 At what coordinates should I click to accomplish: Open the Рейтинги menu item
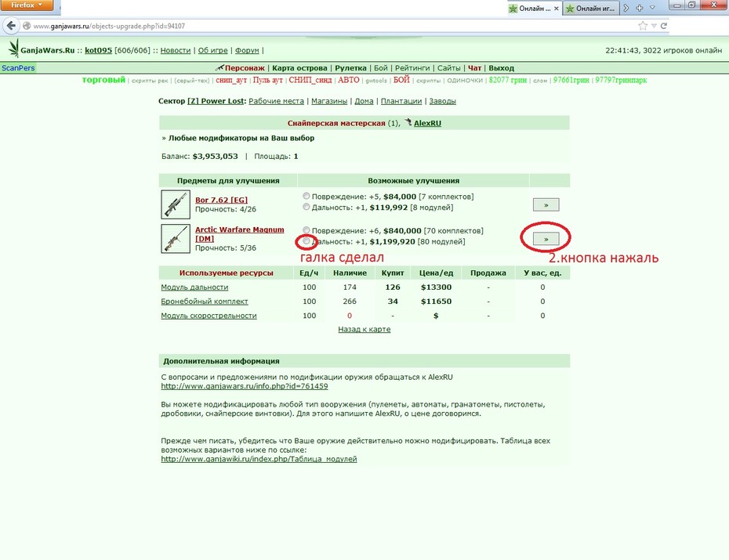pos(412,68)
